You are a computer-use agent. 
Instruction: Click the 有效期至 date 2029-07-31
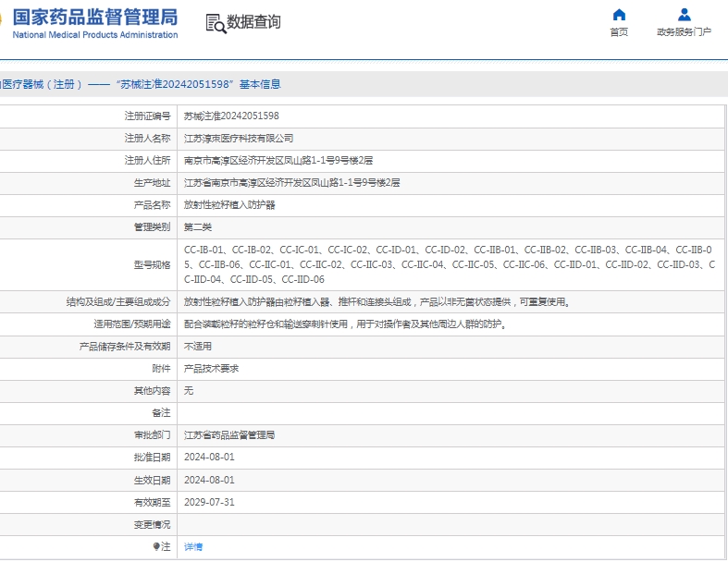(209, 503)
